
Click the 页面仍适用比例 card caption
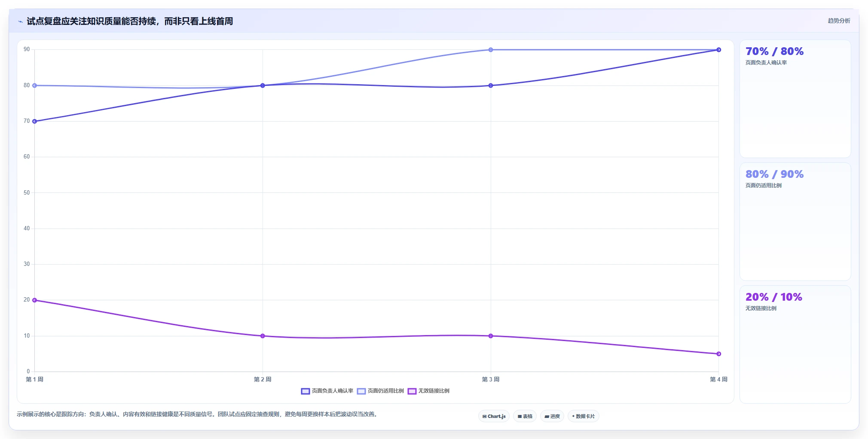pos(764,186)
